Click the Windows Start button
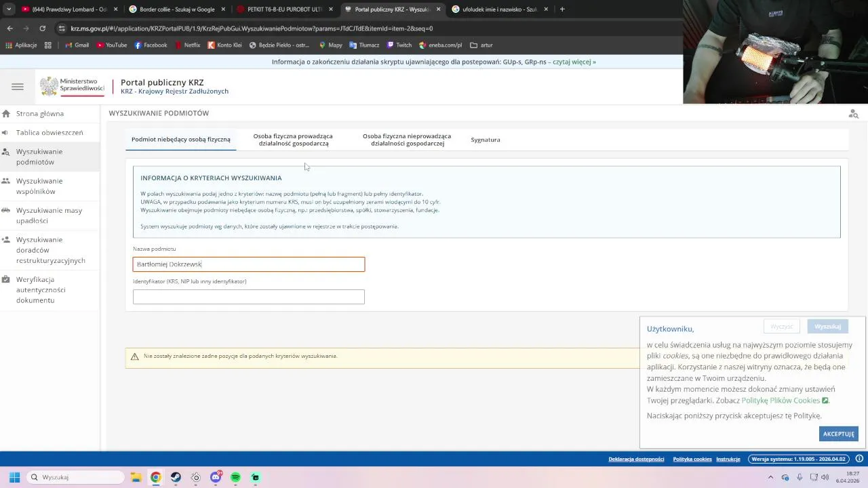 tap(14, 477)
